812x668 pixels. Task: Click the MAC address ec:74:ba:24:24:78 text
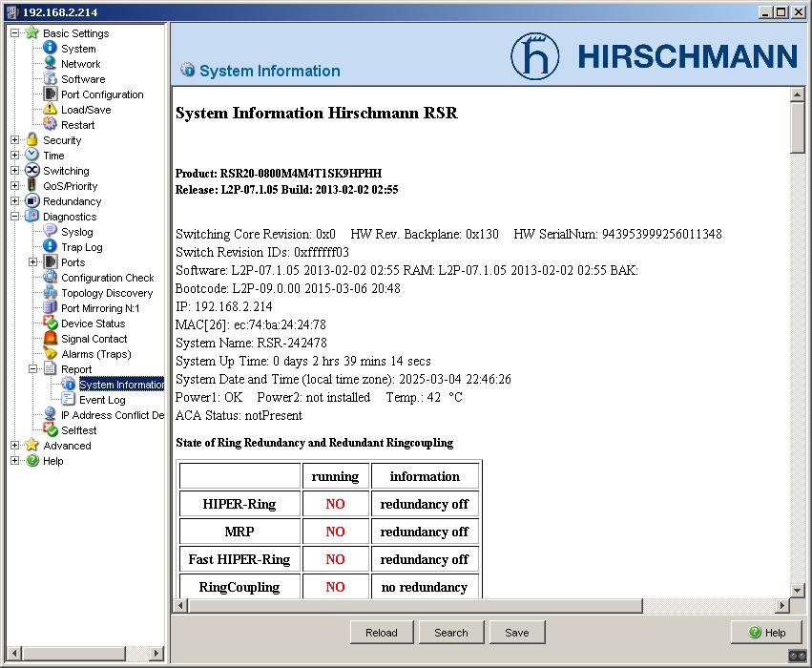(x=281, y=324)
